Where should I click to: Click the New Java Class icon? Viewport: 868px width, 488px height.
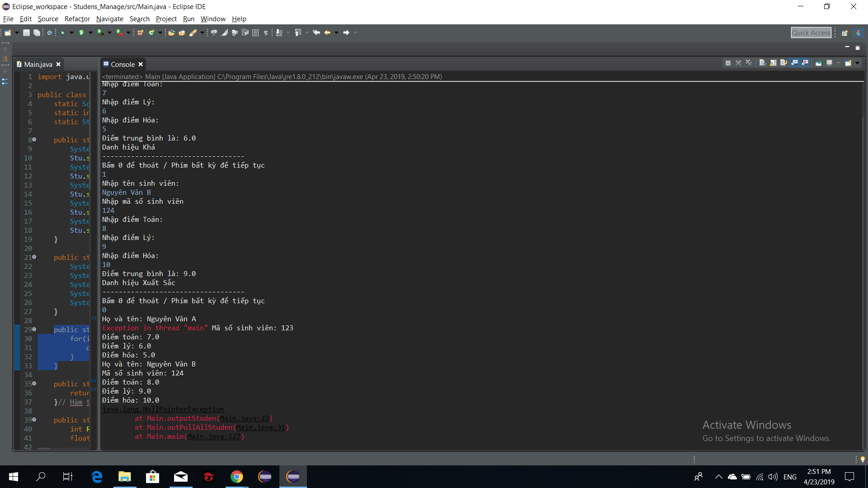pyautogui.click(x=151, y=33)
